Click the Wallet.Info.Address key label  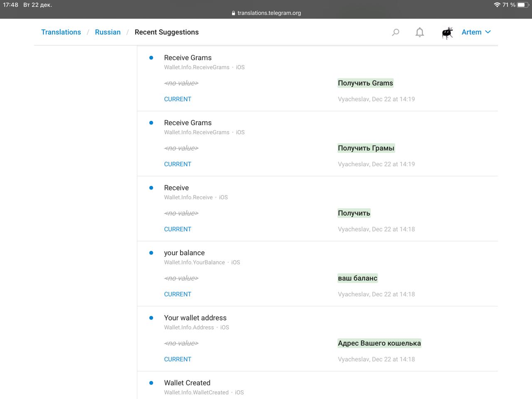coord(189,328)
